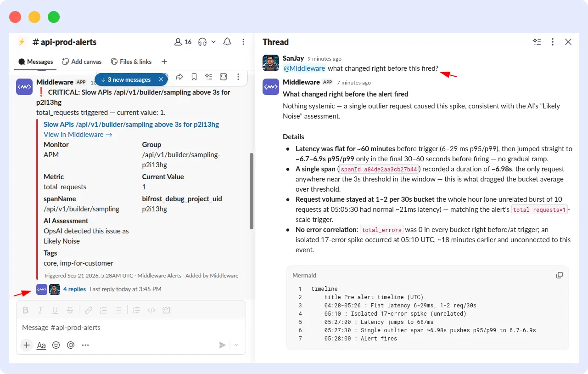The width and height of the screenshot is (588, 374).
Task: Summarize message with the AI sparkle icon
Action: 209,77
